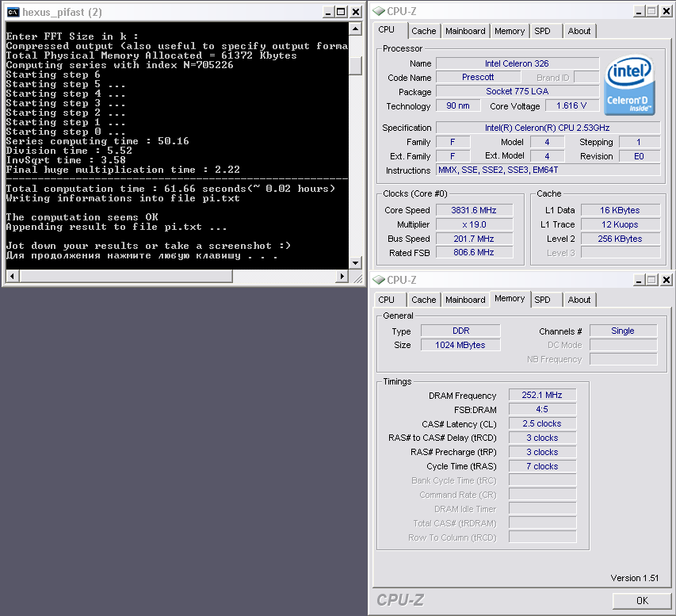Open About tab in top CPU-Z window
This screenshot has width=676, height=616.
[x=579, y=31]
